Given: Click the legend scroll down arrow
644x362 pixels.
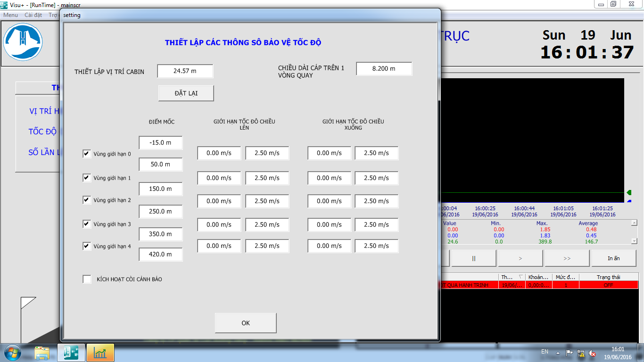Looking at the screenshot, I should tap(634, 241).
